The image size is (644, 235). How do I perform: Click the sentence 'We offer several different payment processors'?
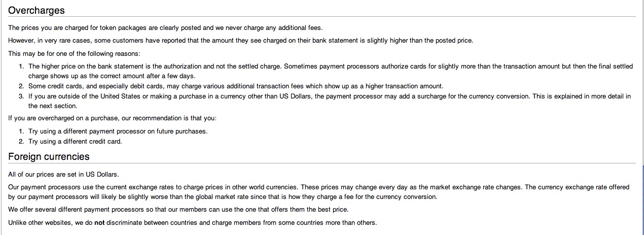[x=178, y=209]
